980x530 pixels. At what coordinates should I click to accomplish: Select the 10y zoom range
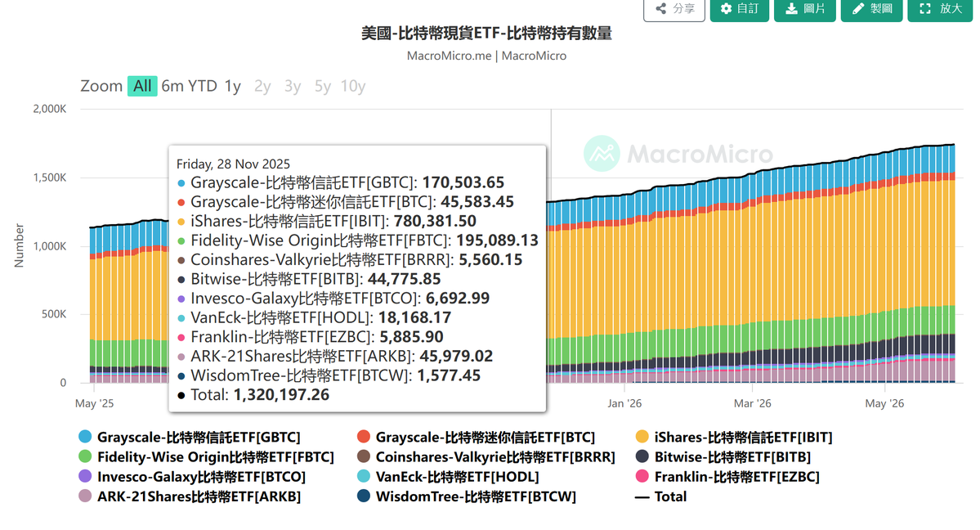[x=352, y=86]
